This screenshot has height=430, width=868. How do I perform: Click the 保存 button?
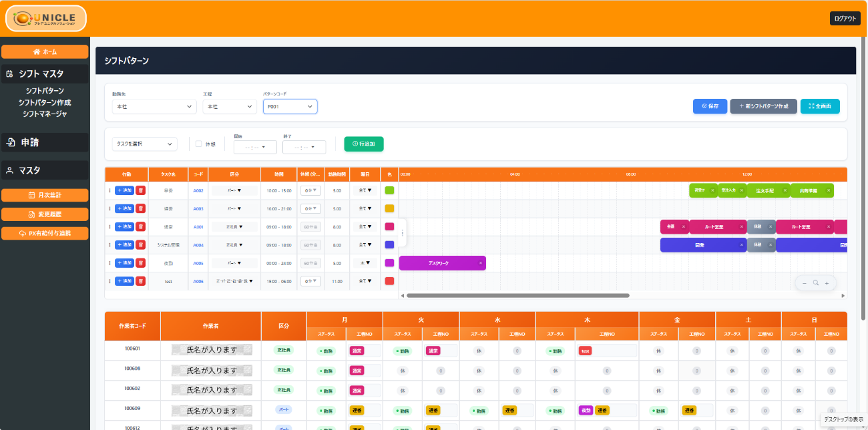(x=710, y=107)
